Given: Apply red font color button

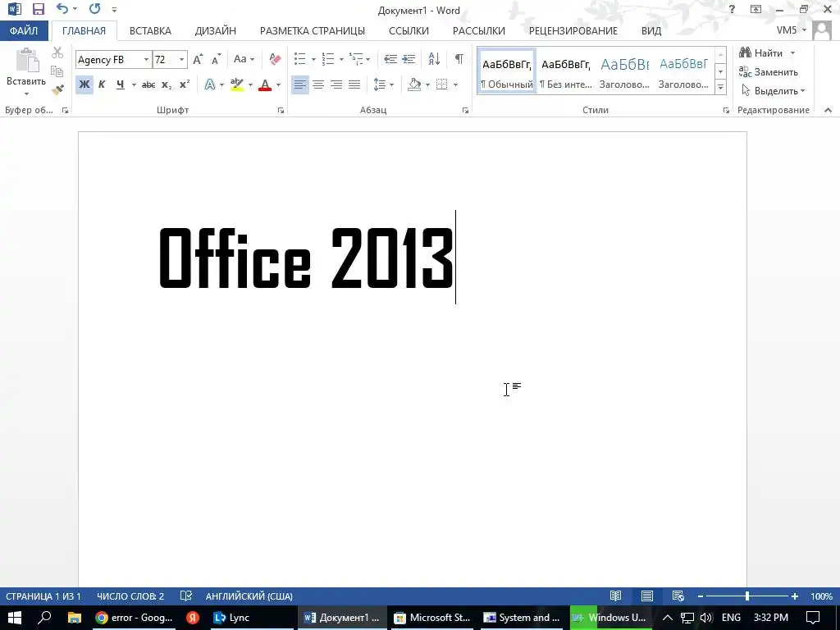Looking at the screenshot, I should (265, 84).
